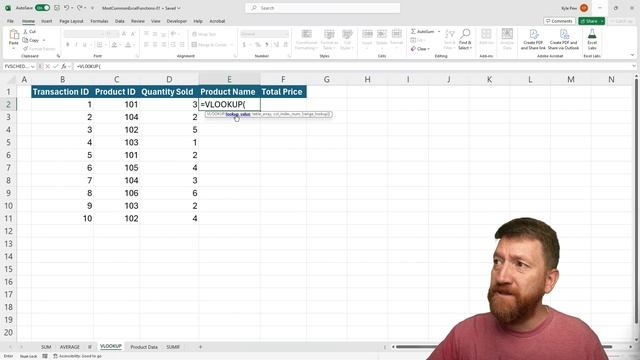Open the font name combo box
This screenshot has width=640, height=360.
point(84,34)
